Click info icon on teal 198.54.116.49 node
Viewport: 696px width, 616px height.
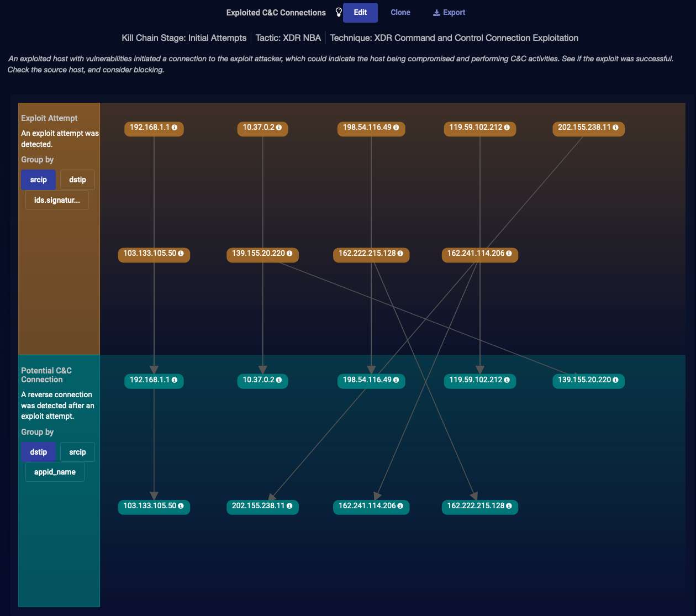pos(396,380)
